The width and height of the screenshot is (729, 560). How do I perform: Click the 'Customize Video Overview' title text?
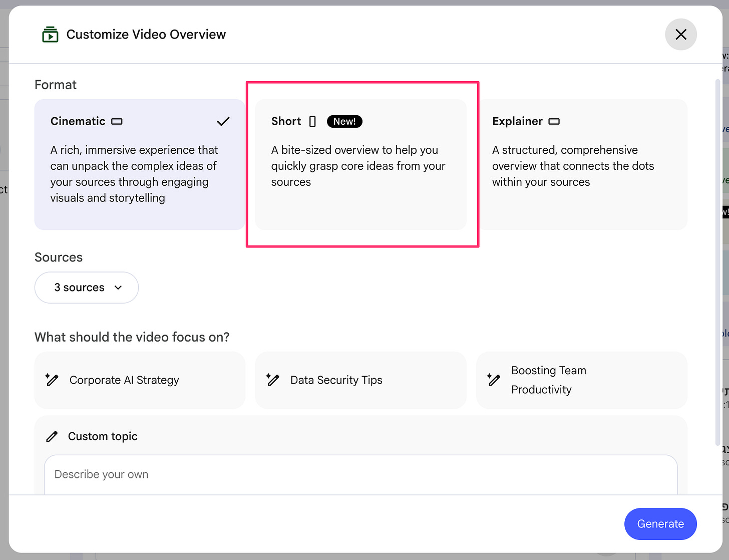(x=146, y=35)
